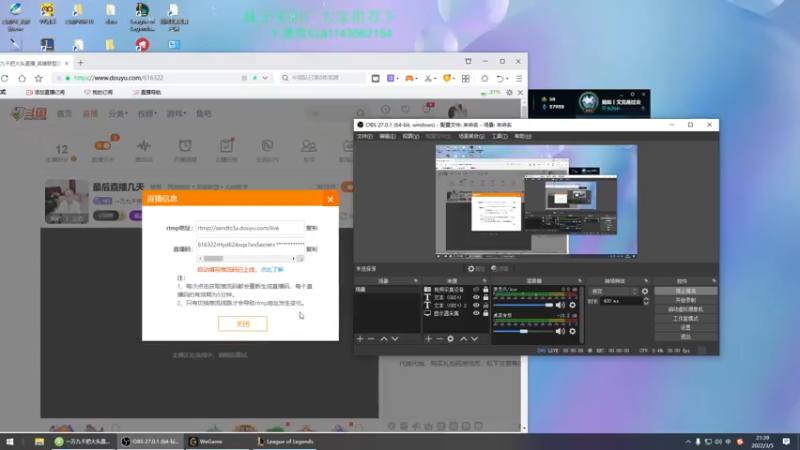Start recording with 开始录制 button
This screenshot has width=800, height=450.
(685, 300)
